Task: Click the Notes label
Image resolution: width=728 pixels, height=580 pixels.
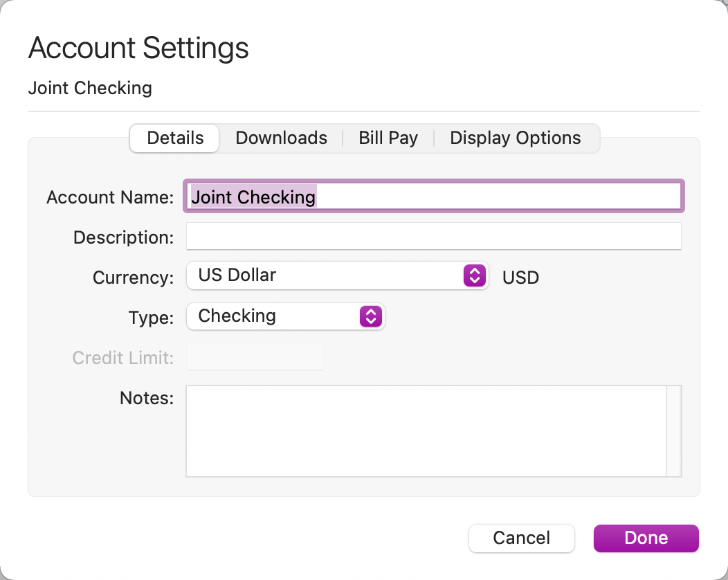Action: [x=146, y=398]
